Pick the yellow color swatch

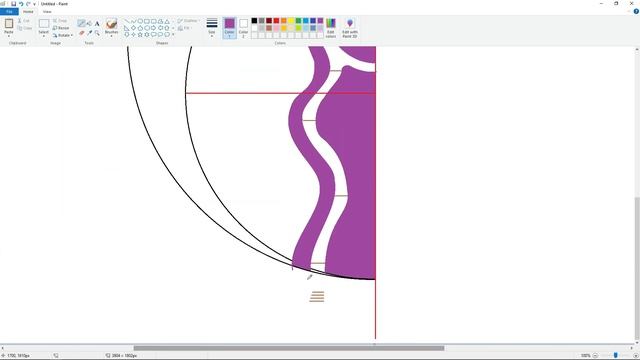(291, 20)
